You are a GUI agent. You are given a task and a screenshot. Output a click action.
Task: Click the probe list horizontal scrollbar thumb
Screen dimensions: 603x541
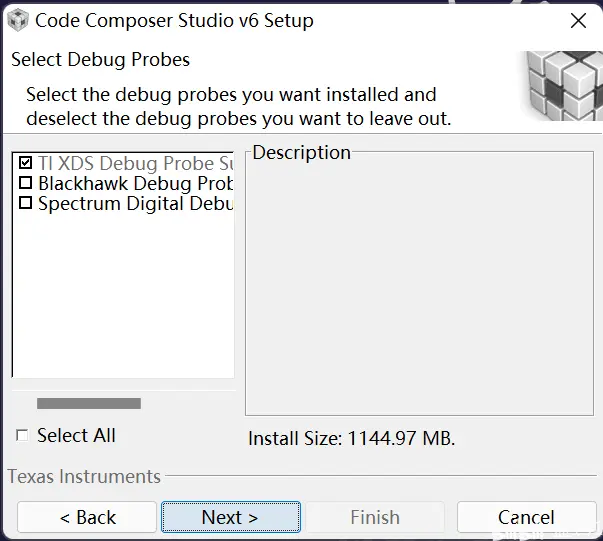pos(89,403)
